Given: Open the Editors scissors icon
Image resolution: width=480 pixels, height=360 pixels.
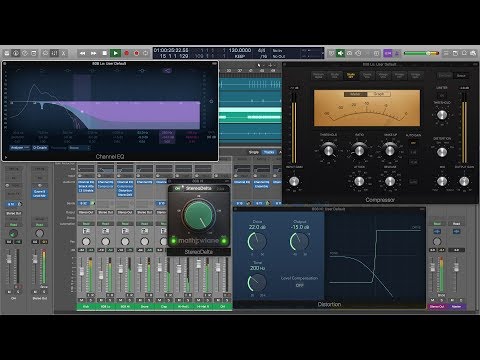Looking at the screenshot, I should point(63,53).
